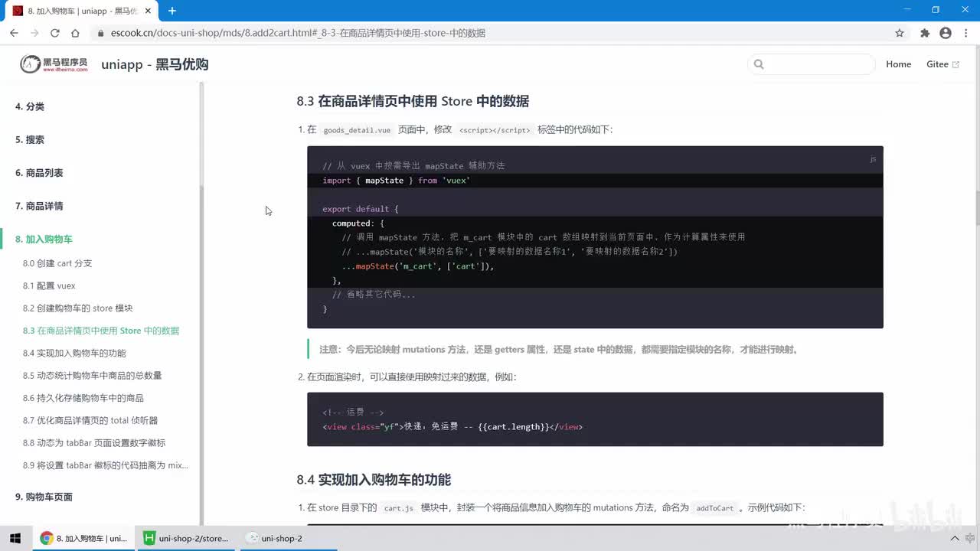
Task: Go to 8.5 动态统计购物车中商品的总数量
Action: coord(93,375)
